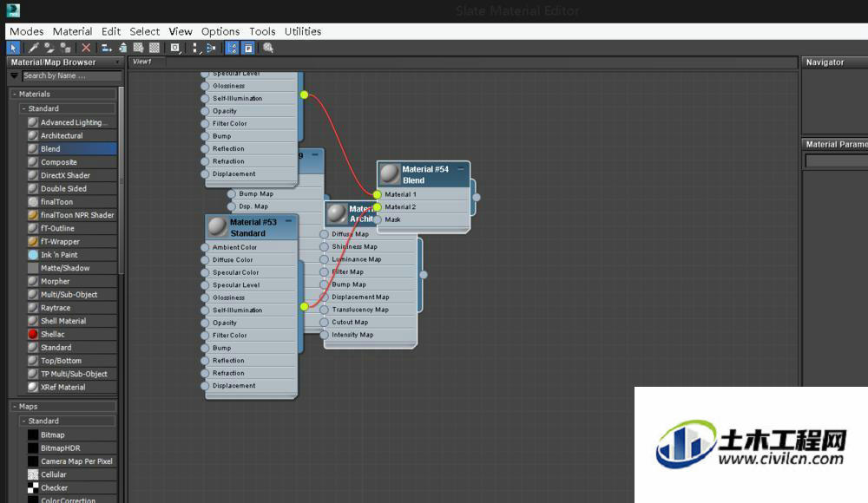Select the arrow Select tool in toolbar
This screenshot has height=503, width=868.
(13, 49)
